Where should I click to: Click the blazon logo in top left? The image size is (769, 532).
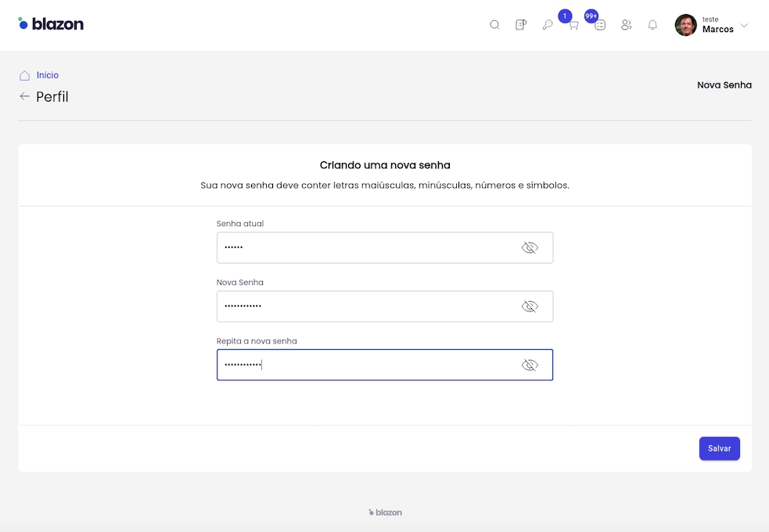51,23
